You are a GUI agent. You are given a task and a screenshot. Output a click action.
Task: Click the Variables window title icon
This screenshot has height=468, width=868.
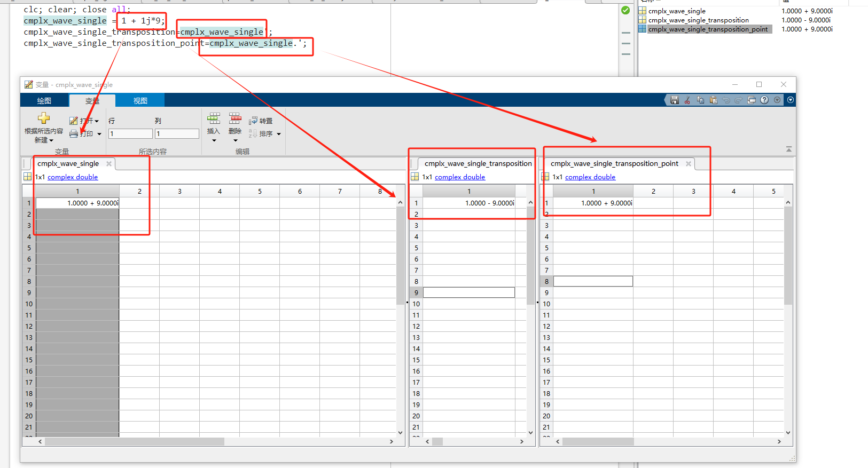28,84
